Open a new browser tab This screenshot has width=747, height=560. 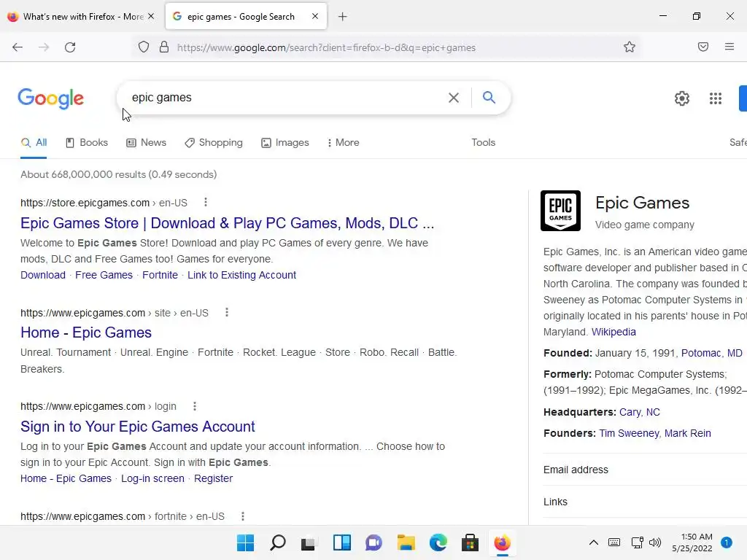(343, 17)
